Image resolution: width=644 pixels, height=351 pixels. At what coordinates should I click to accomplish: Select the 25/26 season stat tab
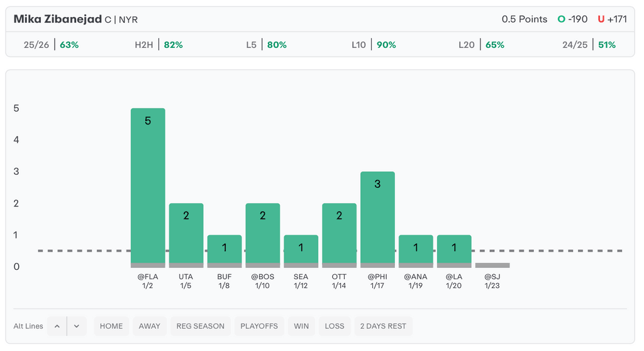pos(51,45)
